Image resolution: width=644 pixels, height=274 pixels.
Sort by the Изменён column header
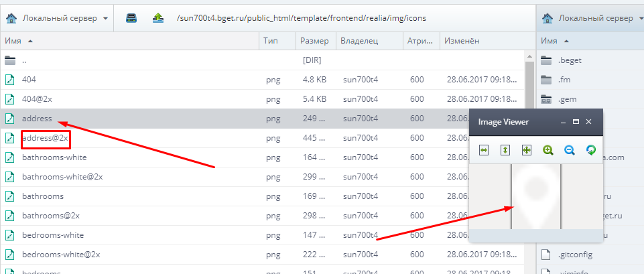click(487, 41)
